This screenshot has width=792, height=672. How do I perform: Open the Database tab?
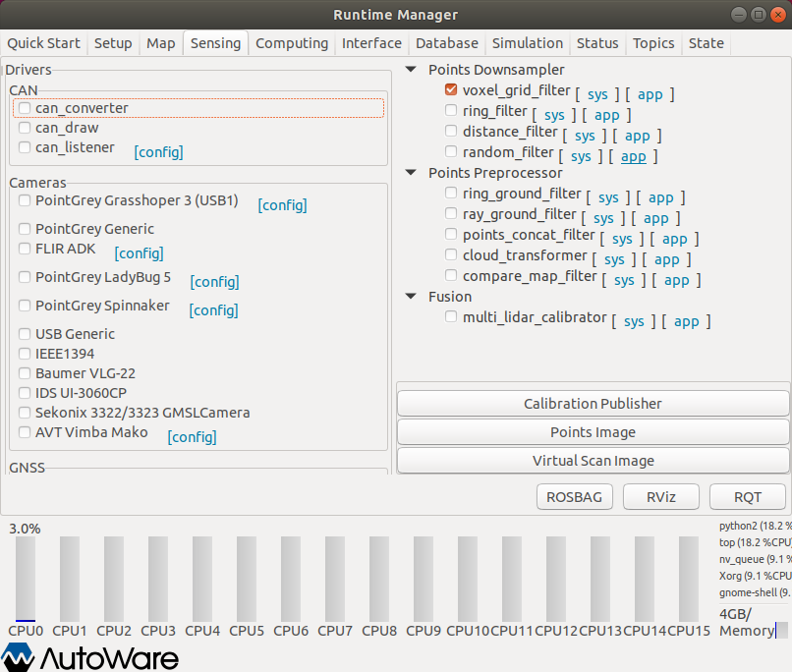(x=447, y=43)
